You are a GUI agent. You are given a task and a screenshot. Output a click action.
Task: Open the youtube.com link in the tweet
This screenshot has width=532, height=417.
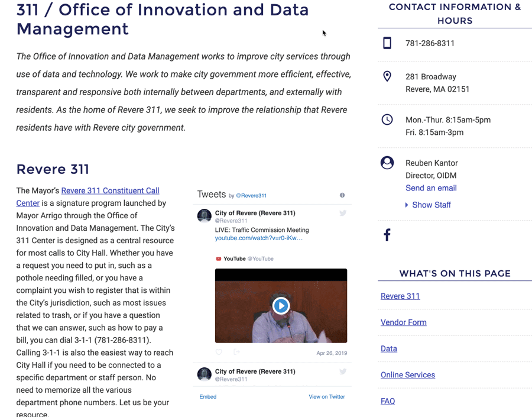259,238
